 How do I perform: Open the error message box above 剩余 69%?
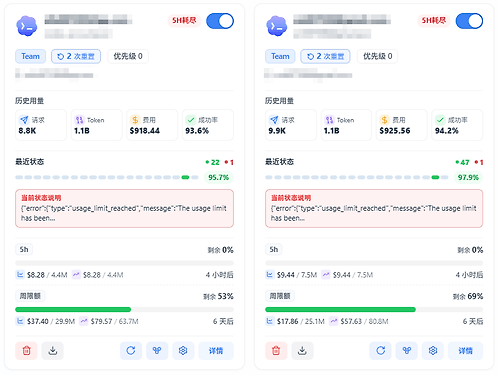[x=374, y=209]
